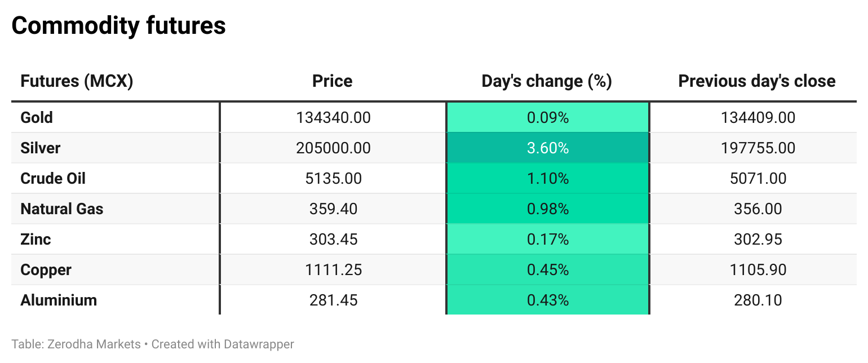Click the Gold price 134340.00

pyautogui.click(x=333, y=118)
